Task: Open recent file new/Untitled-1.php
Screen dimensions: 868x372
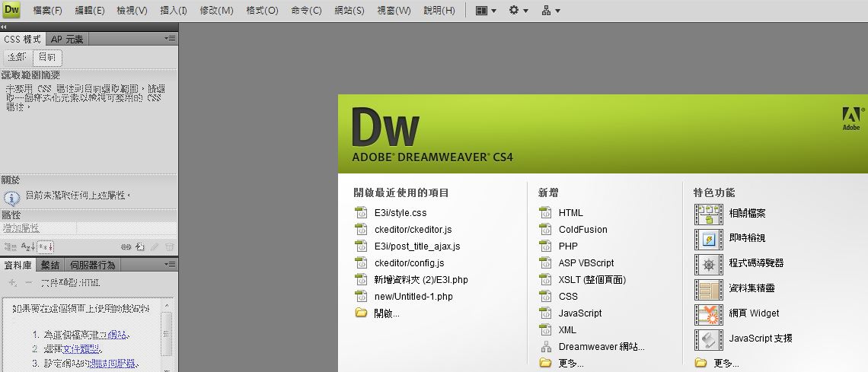Action: pyautogui.click(x=413, y=297)
